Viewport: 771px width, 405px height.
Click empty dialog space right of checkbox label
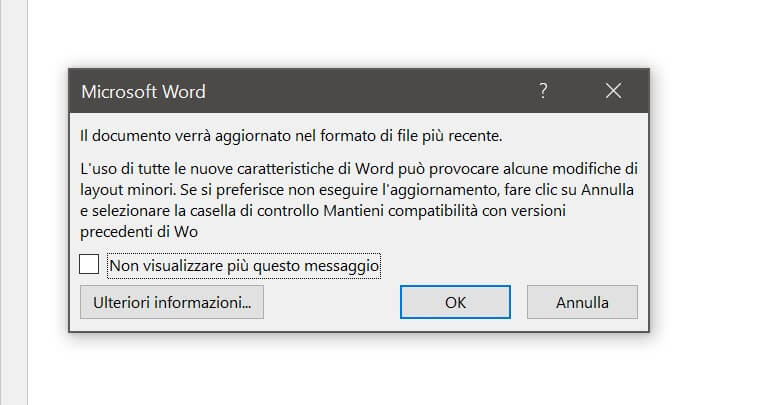coord(510,266)
